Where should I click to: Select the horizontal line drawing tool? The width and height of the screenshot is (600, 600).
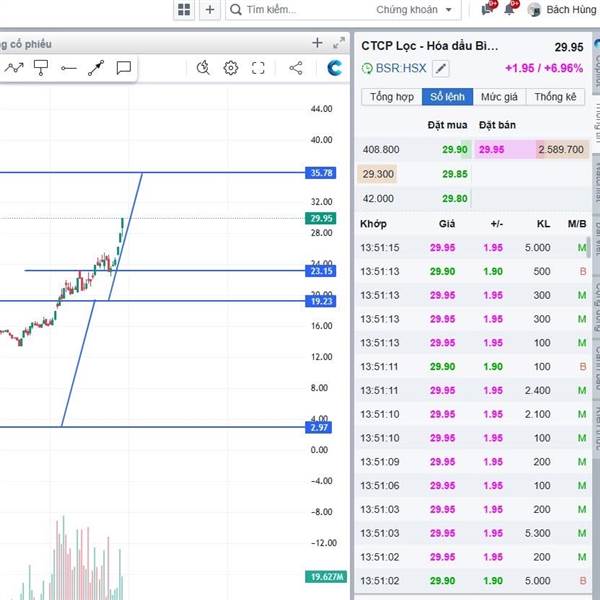[x=69, y=68]
